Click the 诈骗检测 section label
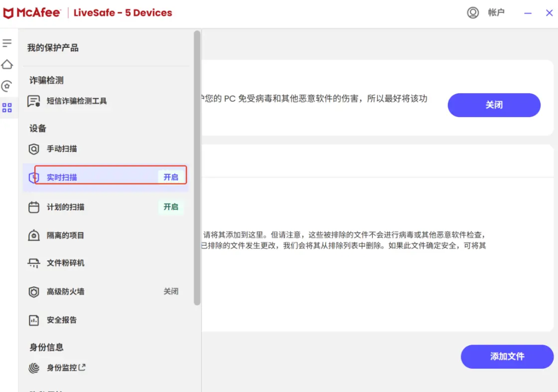558x392 pixels. tap(46, 81)
